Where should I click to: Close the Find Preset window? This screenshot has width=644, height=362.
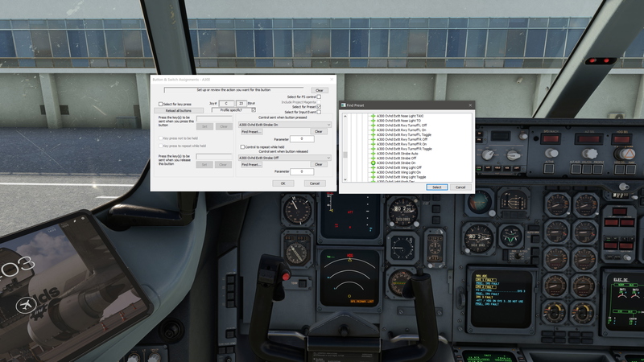tap(470, 105)
